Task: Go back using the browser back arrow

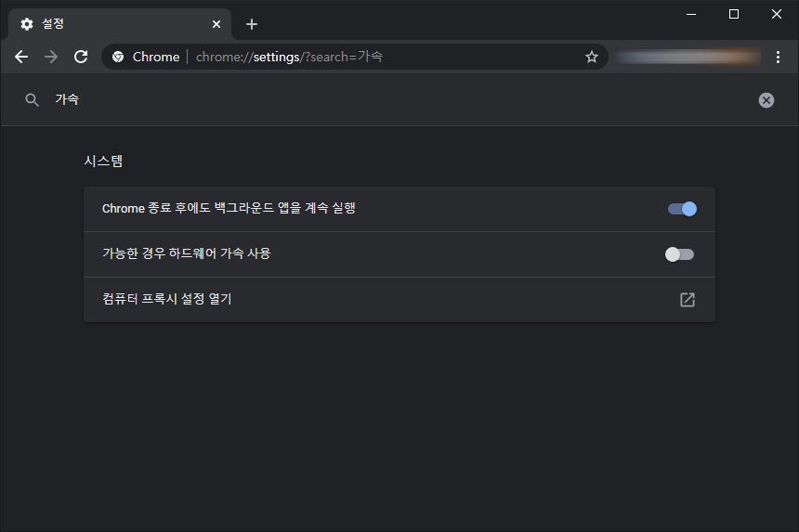Action: pyautogui.click(x=20, y=57)
